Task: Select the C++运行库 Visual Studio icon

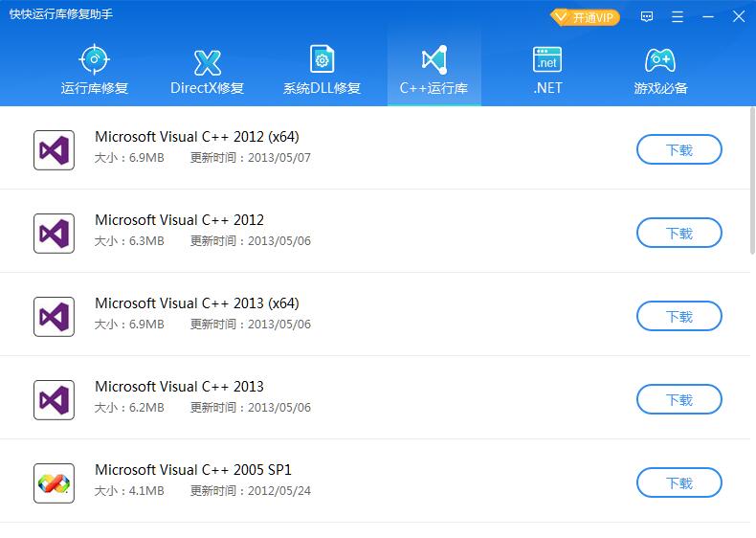Action: [434, 60]
